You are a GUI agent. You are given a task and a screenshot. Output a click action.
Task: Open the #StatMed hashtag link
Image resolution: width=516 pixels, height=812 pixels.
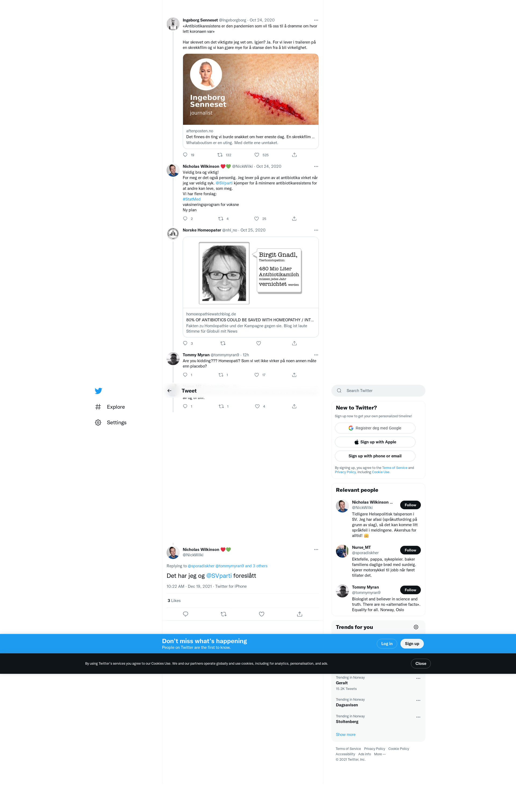tap(191, 199)
